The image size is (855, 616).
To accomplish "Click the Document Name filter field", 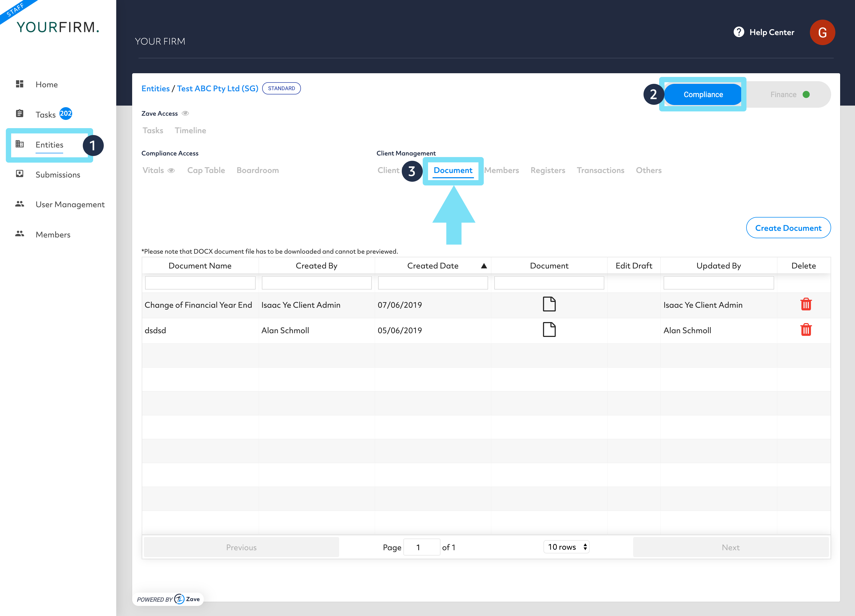I will click(x=200, y=283).
